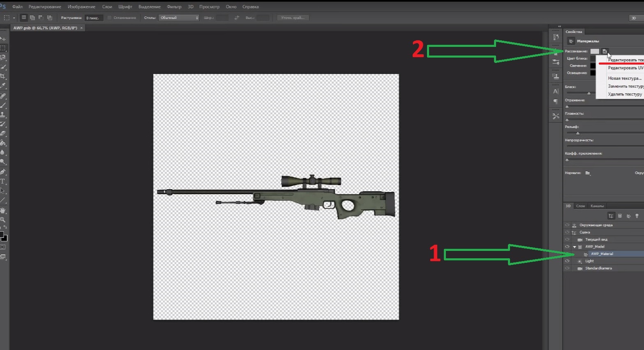This screenshot has height=350, width=644.
Task: Open the Просмотр menu
Action: pyautogui.click(x=209, y=7)
